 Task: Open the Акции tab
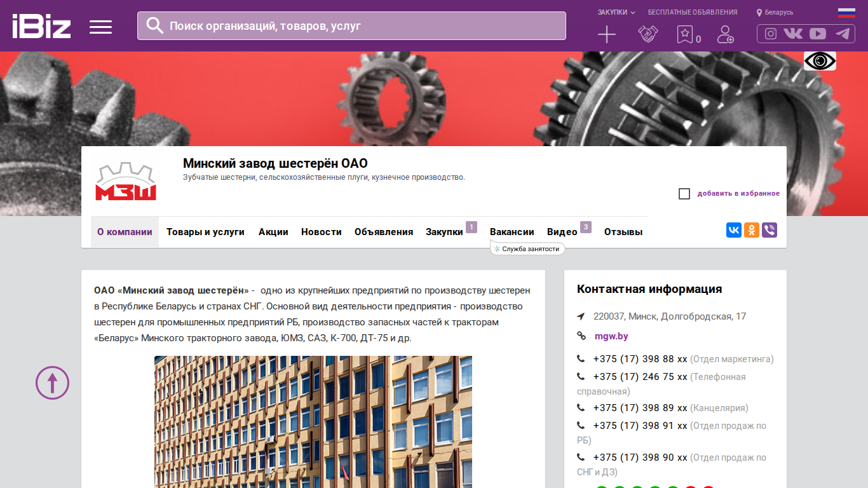(x=273, y=232)
